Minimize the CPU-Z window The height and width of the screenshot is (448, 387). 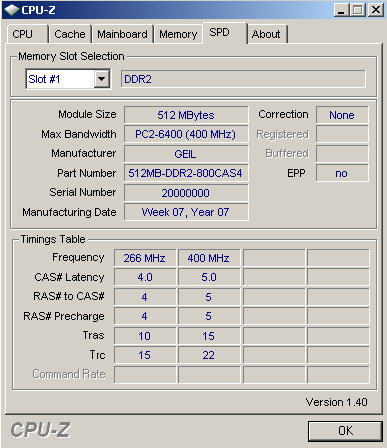click(x=341, y=10)
